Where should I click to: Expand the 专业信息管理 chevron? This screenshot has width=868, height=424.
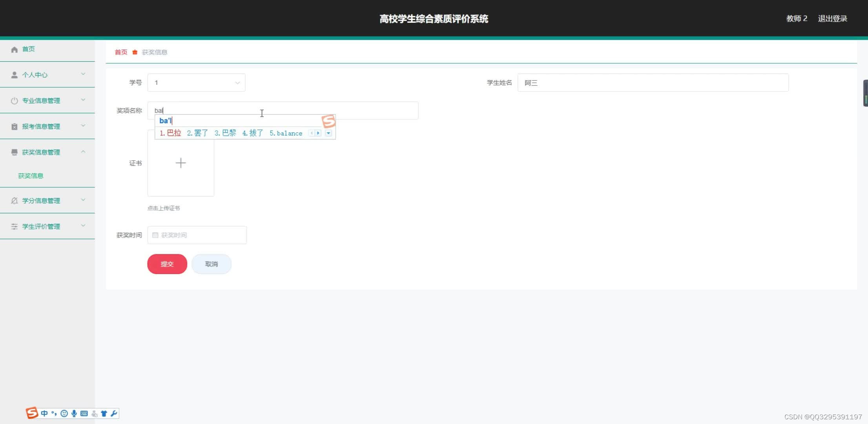coord(83,100)
